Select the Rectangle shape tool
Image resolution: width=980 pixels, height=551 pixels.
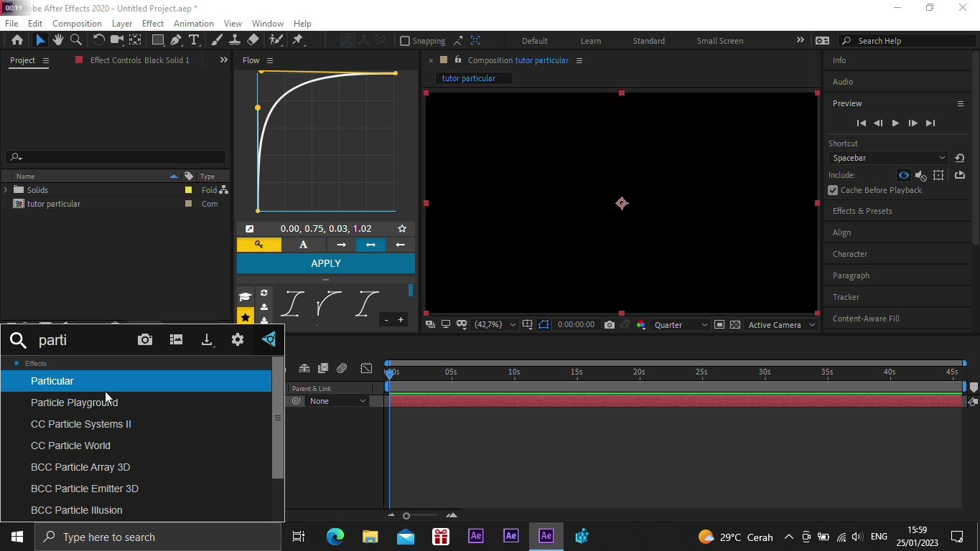click(x=158, y=40)
